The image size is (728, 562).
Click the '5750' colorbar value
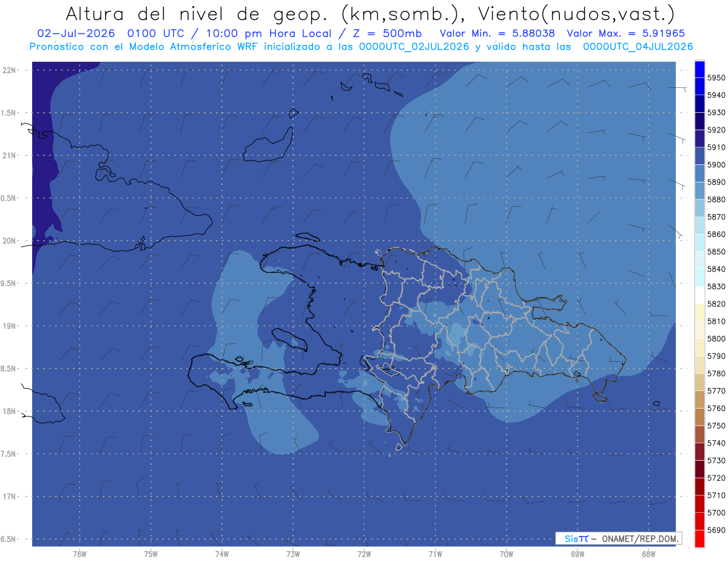tap(716, 426)
